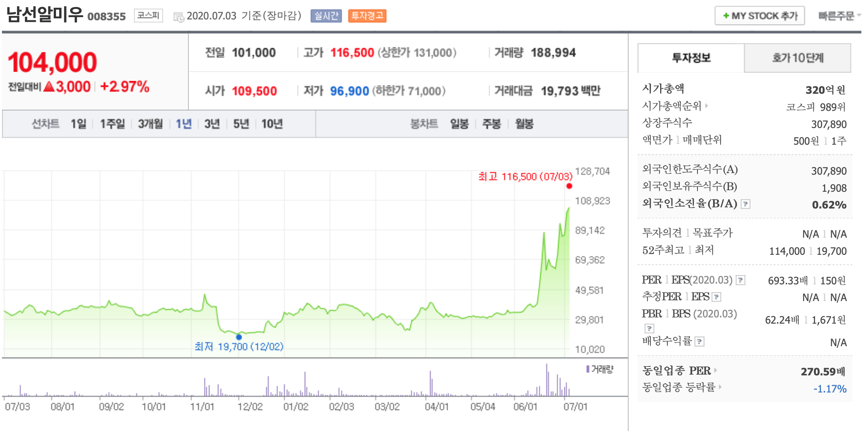This screenshot has width=868, height=431.
Task: Open help icon next to 추정PER EPS
Action: [x=717, y=297]
